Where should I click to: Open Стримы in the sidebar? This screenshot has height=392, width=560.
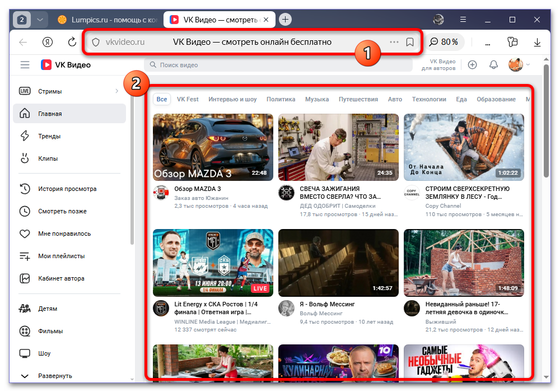tap(69, 91)
